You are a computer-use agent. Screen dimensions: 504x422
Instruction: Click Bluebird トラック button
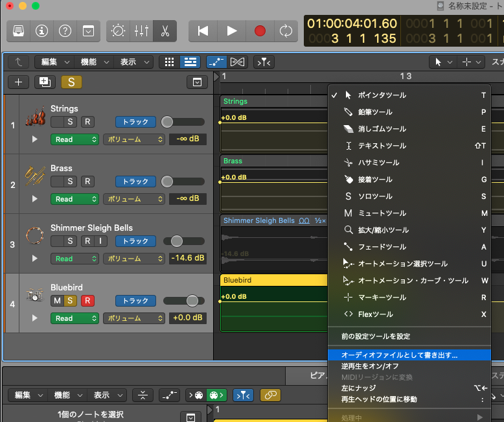pos(135,301)
